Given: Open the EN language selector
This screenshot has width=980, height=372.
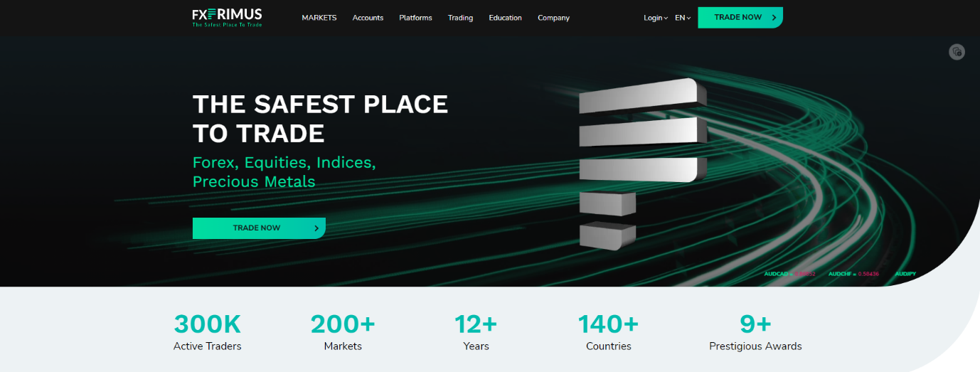Looking at the screenshot, I should [682, 18].
